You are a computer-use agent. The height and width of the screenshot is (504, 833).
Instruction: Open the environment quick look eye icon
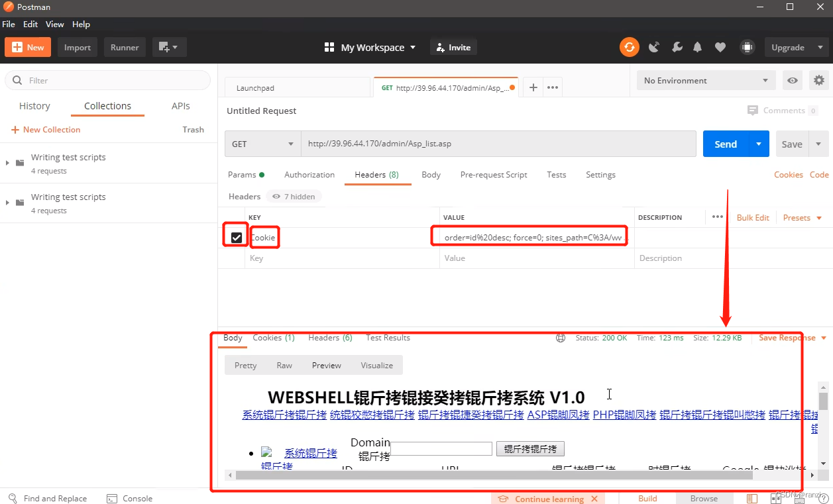pos(793,80)
